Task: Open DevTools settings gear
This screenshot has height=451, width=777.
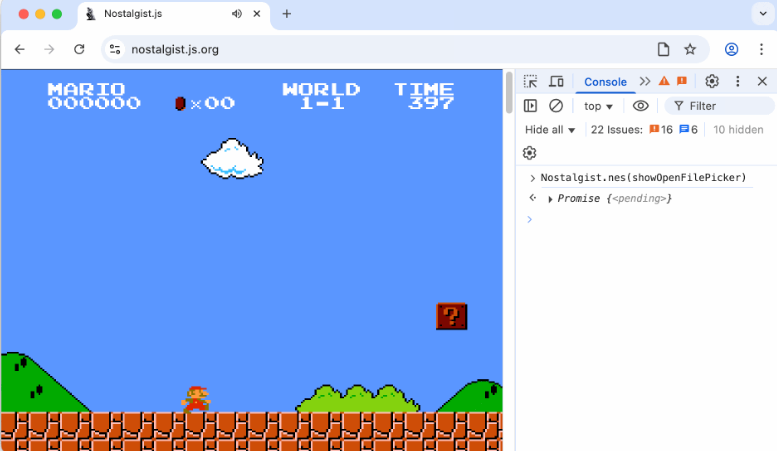Action: tap(712, 81)
